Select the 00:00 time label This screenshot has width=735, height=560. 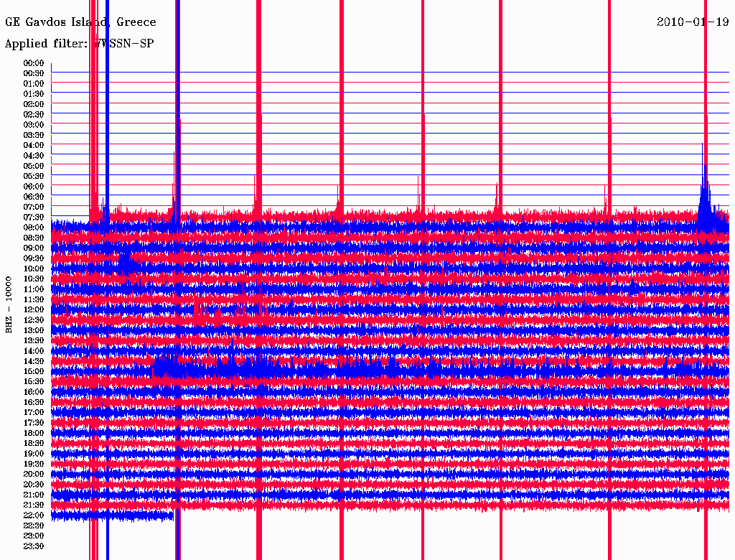pos(34,63)
